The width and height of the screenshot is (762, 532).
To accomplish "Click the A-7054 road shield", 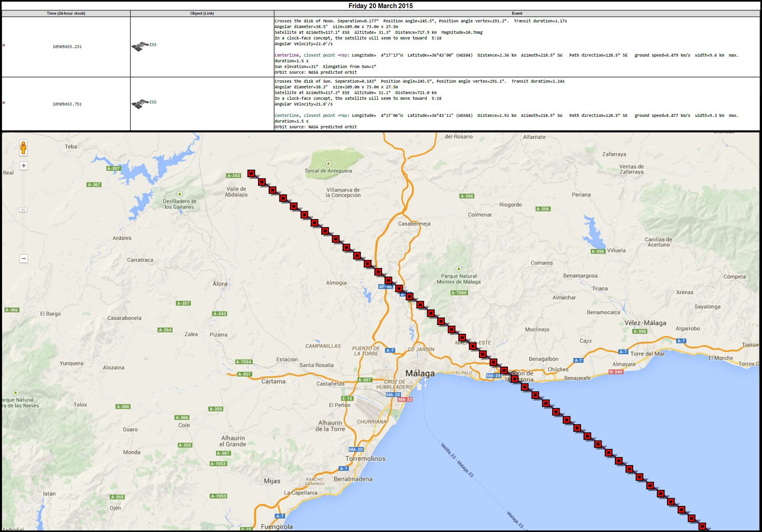I will coord(244,362).
